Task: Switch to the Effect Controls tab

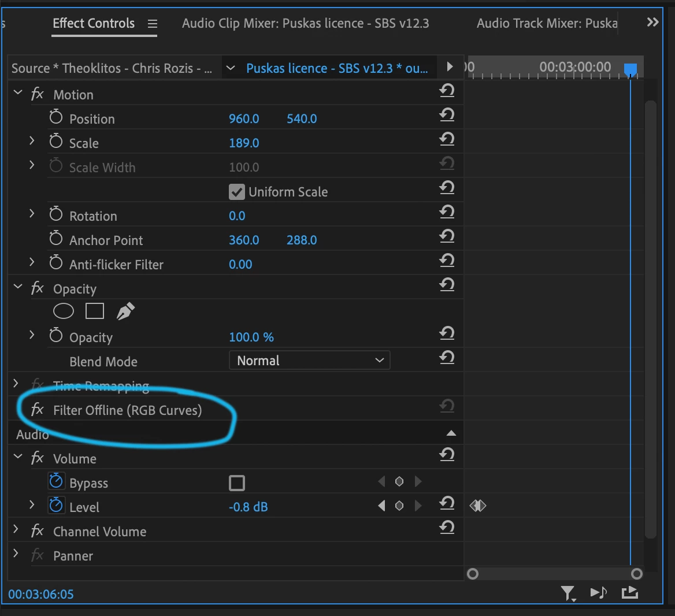Action: click(94, 23)
